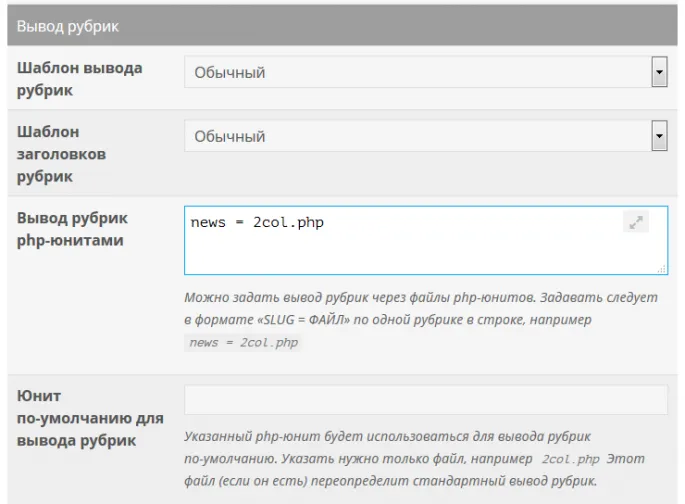The width and height of the screenshot is (685, 504).
Task: Click the text 'news = 2col.php' in textarea
Action: point(257,222)
